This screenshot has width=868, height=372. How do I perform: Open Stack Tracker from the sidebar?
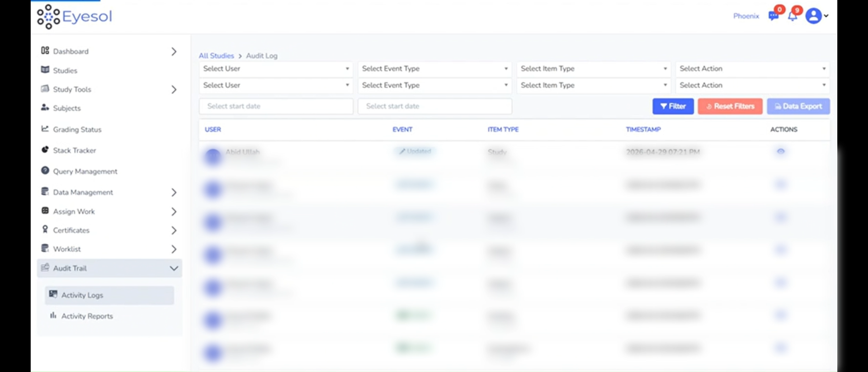(74, 151)
